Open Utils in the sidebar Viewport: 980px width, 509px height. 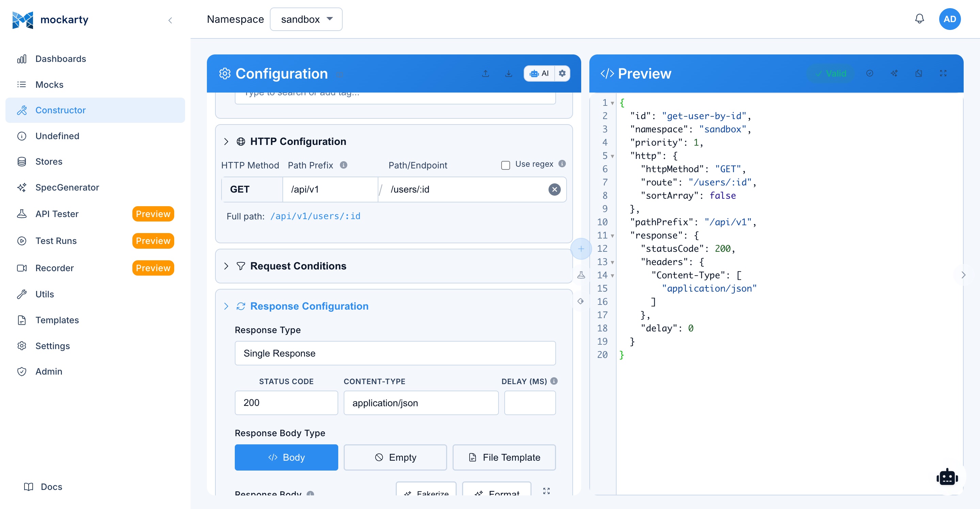(95, 294)
